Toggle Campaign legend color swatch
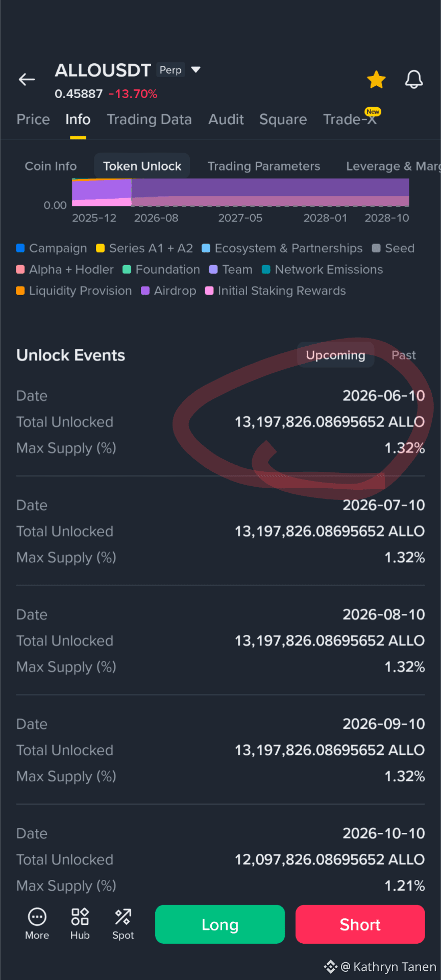 [x=20, y=248]
